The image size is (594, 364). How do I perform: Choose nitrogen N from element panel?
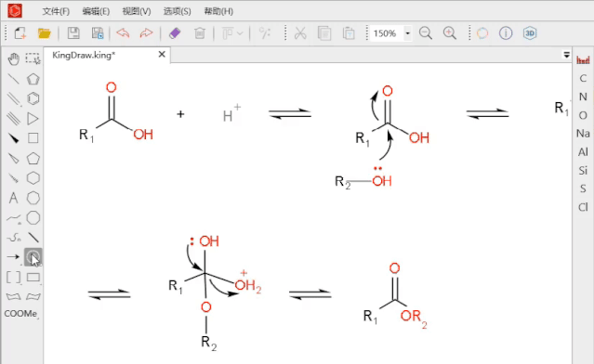pos(583,97)
